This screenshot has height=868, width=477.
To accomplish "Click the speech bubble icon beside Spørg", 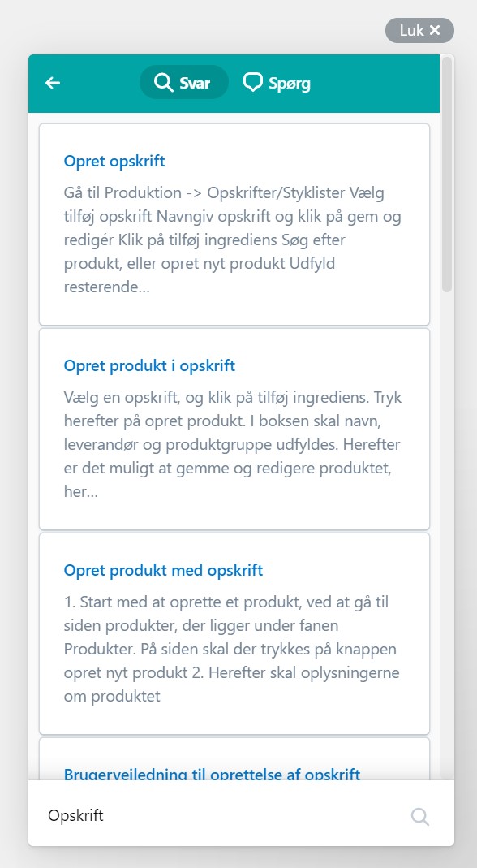I will point(253,83).
